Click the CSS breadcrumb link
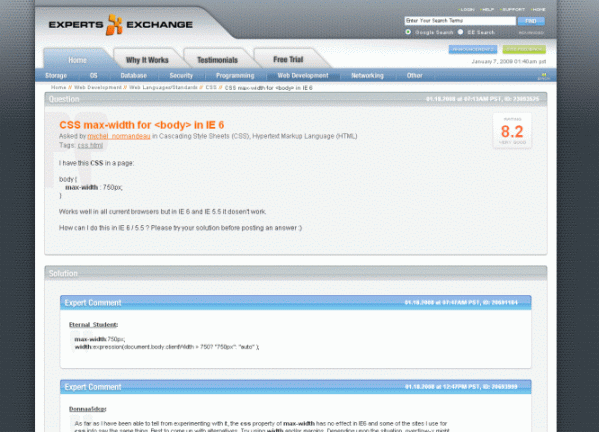Image resolution: width=599 pixels, height=432 pixels. tap(211, 87)
